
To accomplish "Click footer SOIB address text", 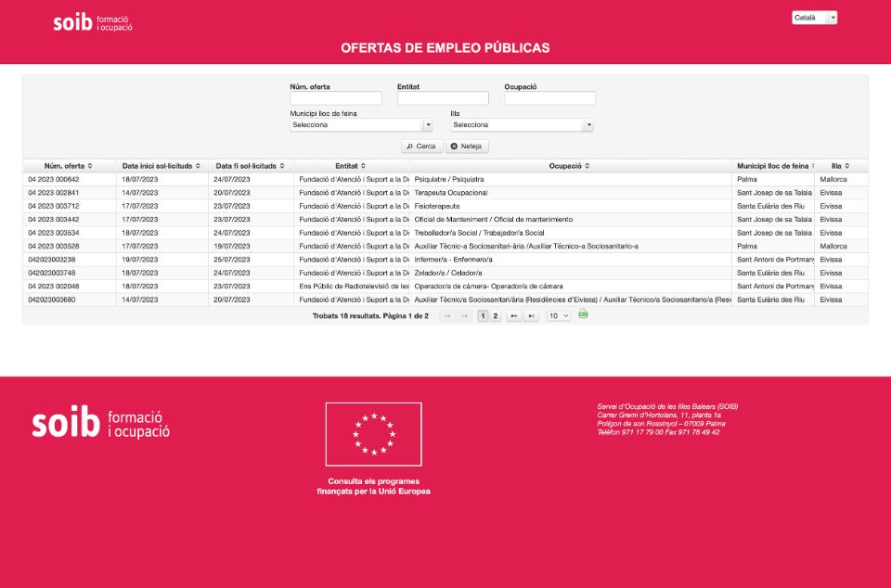I will click(667, 419).
